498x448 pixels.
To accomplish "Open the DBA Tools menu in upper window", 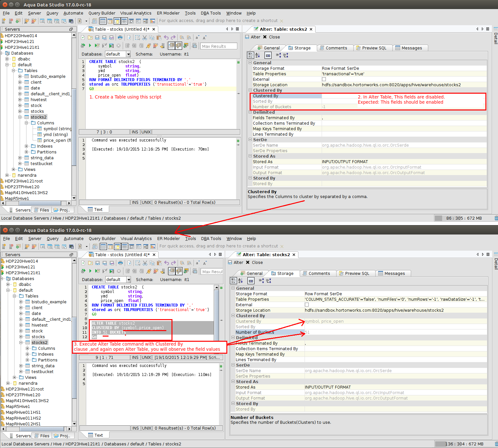I will coord(211,13).
